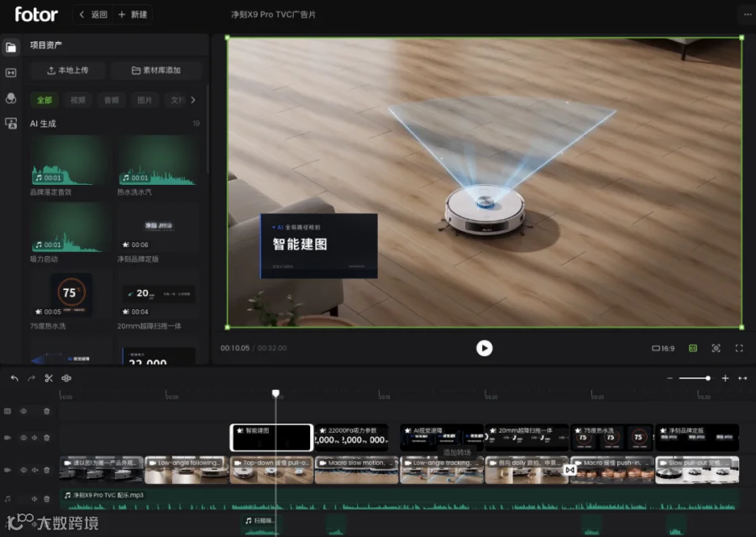Fit the timeline to window width
This screenshot has height=537, width=756.
click(x=743, y=378)
